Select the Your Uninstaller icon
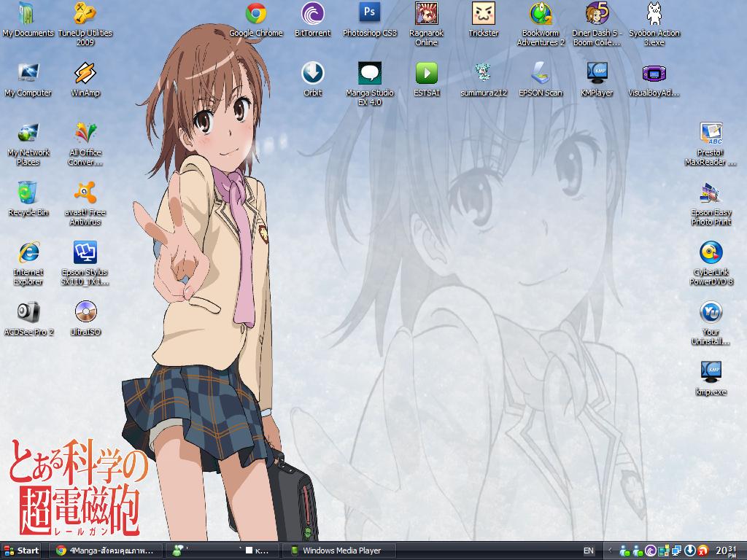The image size is (747, 560). point(711,323)
